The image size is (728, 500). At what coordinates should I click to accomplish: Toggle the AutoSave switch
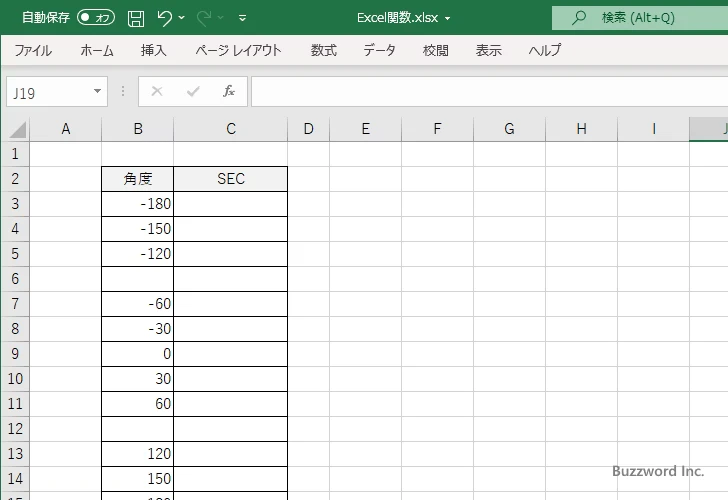pyautogui.click(x=96, y=18)
